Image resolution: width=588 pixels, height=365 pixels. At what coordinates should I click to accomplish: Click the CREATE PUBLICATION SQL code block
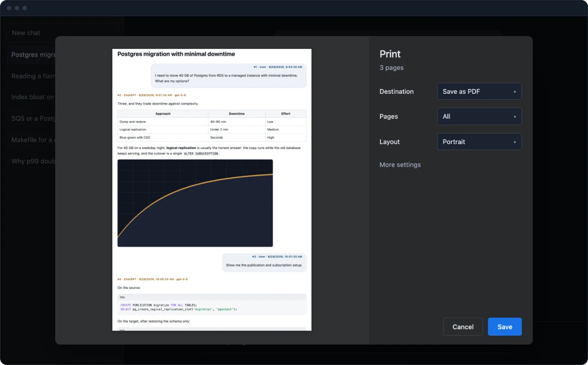pos(212,304)
